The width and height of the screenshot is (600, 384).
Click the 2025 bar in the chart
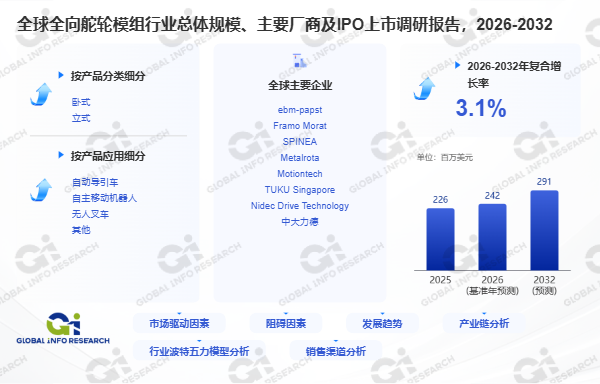440,239
